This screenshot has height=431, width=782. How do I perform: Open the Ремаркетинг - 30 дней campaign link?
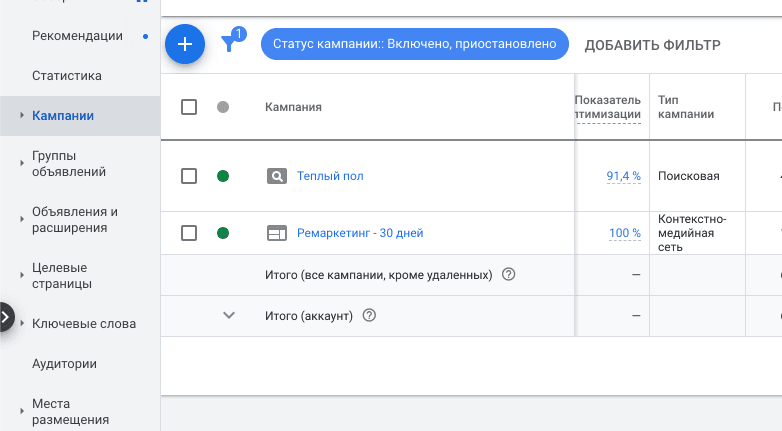(360, 233)
